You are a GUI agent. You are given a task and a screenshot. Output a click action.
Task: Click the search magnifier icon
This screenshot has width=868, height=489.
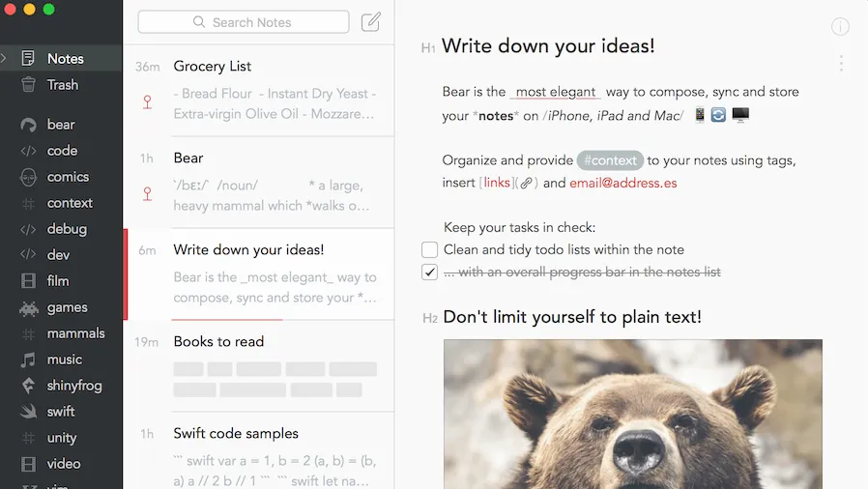click(x=199, y=22)
